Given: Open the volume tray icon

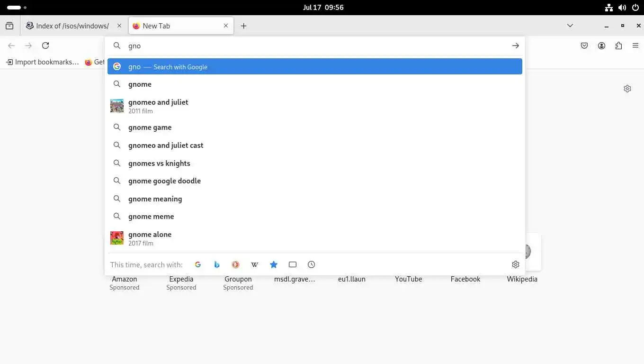Looking at the screenshot, I should (622, 8).
